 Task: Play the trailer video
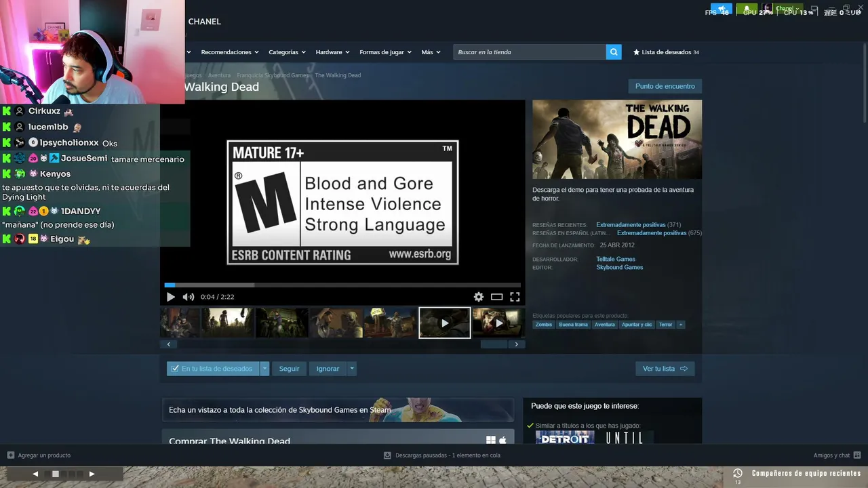click(x=170, y=297)
